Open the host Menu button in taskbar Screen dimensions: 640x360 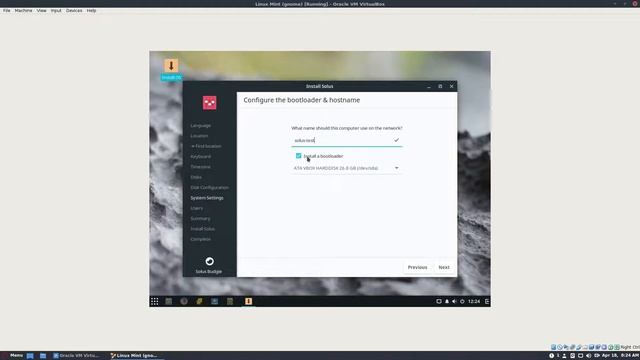click(x=12, y=356)
